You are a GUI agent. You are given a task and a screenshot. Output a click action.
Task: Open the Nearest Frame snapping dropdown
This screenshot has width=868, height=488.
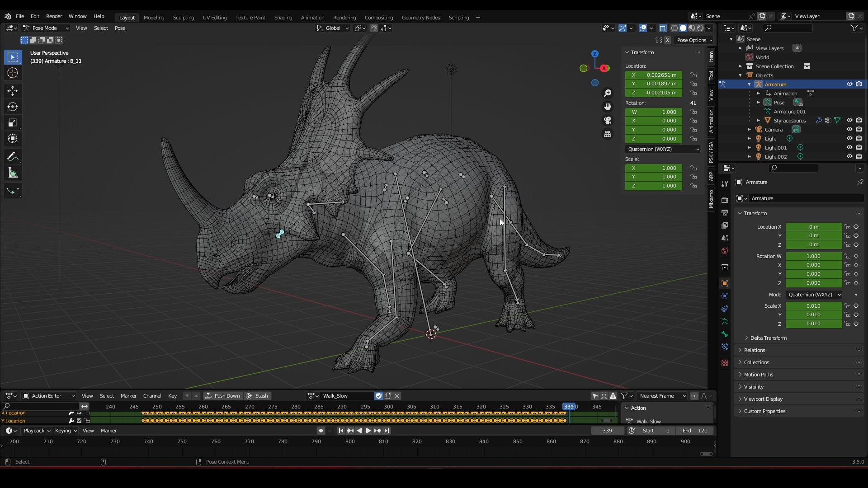click(x=662, y=396)
